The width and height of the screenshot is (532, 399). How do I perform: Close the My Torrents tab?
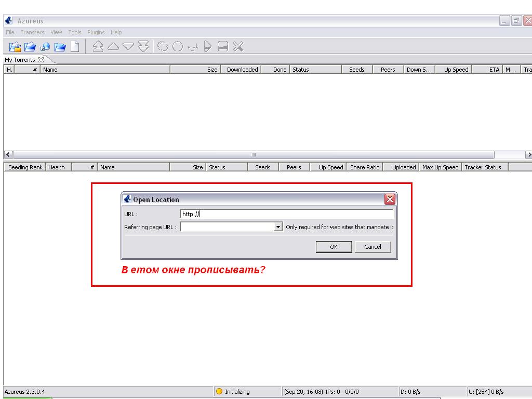point(41,60)
